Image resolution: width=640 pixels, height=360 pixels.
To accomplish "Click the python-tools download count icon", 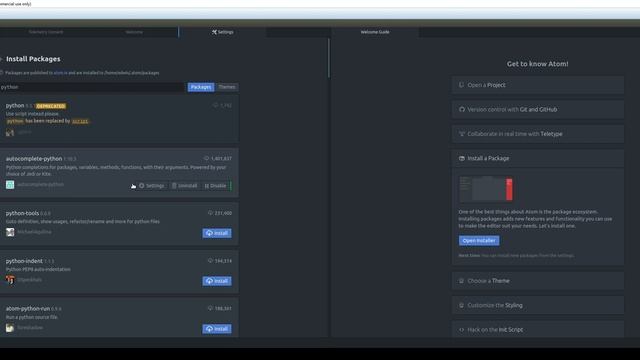I will [210, 213].
